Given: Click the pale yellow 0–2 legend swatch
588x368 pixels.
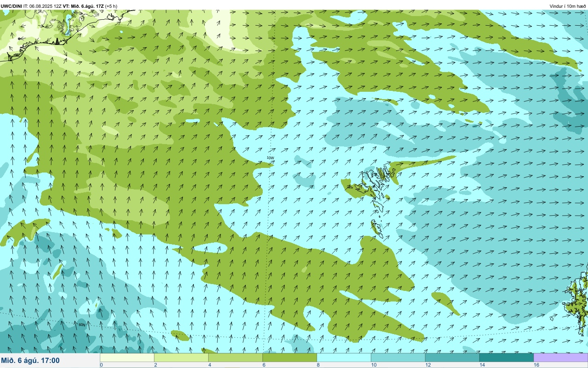Looking at the screenshot, I should 127,357.
